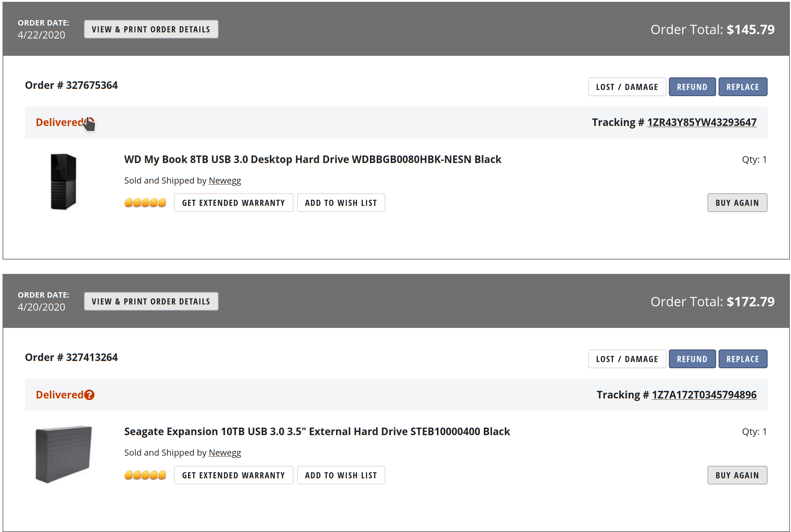View and print details for 4/20/2020 order
The width and height of the screenshot is (791, 532).
click(151, 301)
